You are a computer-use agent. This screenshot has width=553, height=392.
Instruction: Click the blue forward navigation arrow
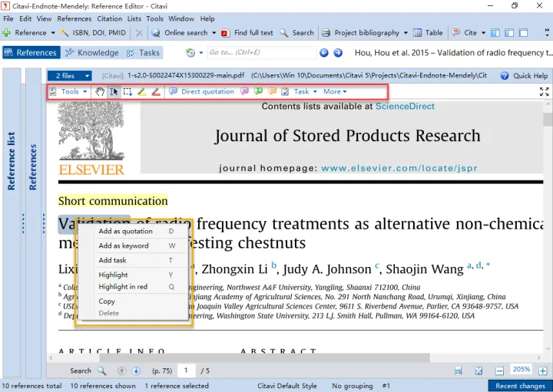click(x=338, y=53)
